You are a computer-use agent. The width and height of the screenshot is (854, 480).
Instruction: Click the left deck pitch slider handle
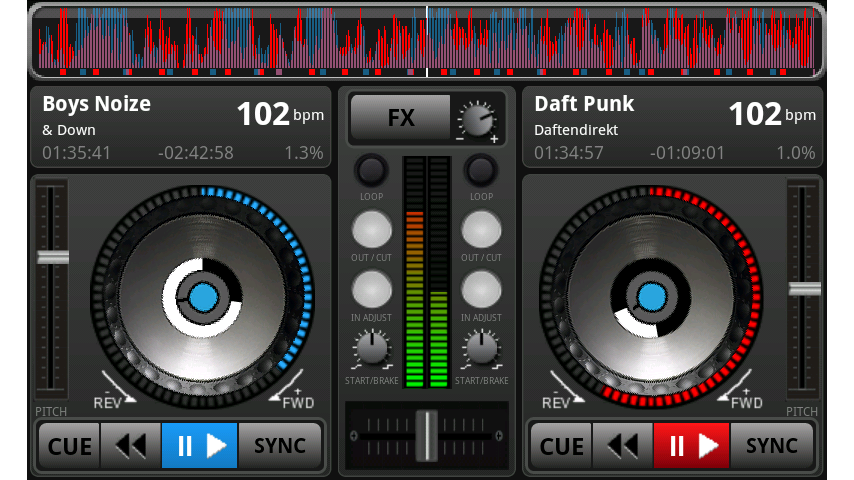point(53,257)
